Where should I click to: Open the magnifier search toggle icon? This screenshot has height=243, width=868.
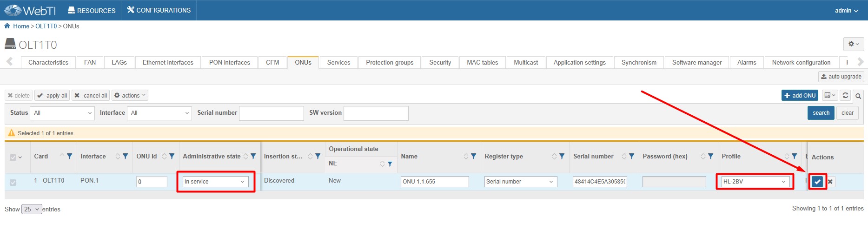(858, 96)
